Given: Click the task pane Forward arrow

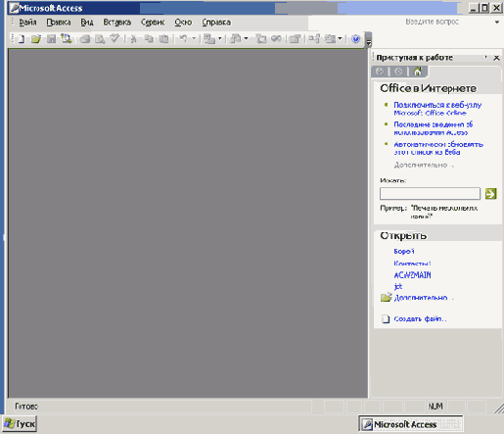Looking at the screenshot, I should pyautogui.click(x=398, y=72).
